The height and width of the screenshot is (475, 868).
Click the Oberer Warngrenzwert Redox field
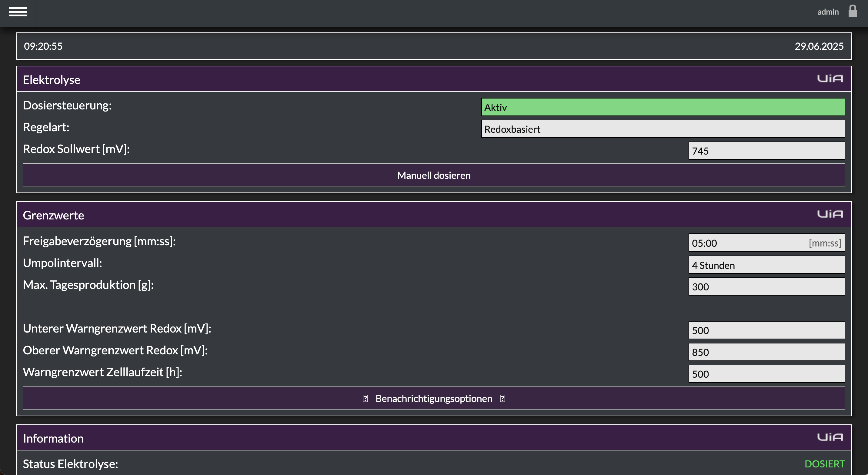(767, 352)
